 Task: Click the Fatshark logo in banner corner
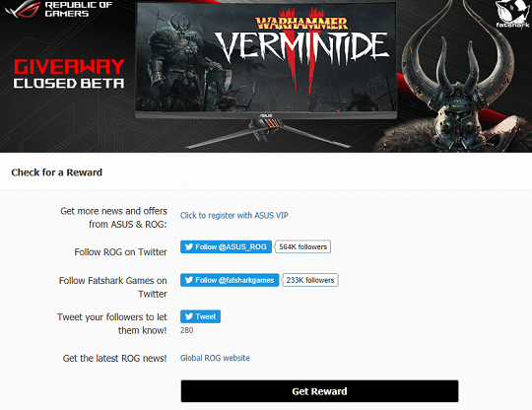512,14
